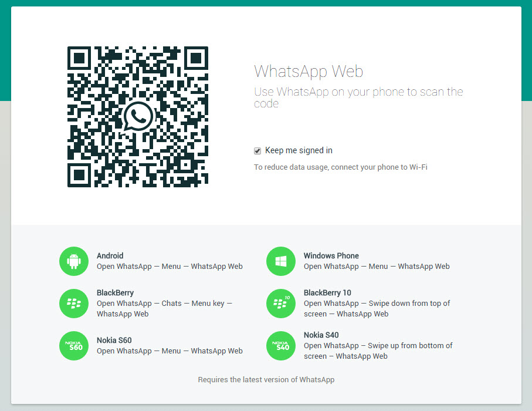The height and width of the screenshot is (411, 532).
Task: Click 'Requires the latest version of WhatsApp'
Action: pos(266,380)
